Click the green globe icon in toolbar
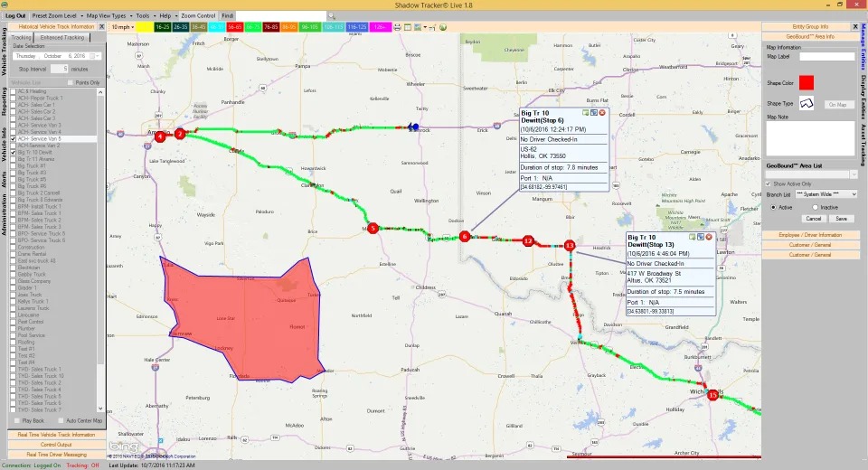Screen dimensions: 868x470 click(443, 27)
